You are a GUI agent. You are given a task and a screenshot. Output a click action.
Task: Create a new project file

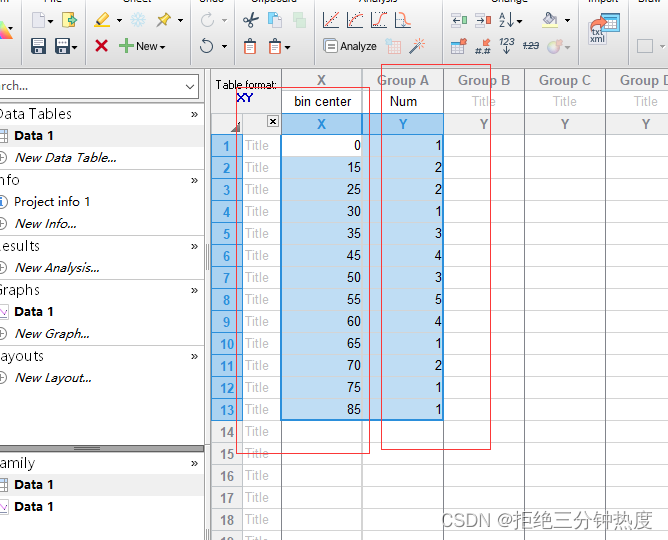38,20
